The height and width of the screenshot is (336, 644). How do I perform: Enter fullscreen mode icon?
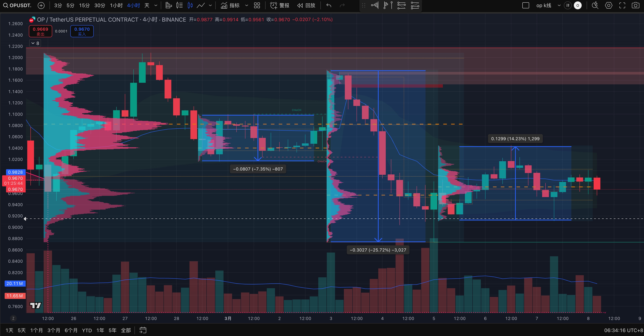pos(622,5)
